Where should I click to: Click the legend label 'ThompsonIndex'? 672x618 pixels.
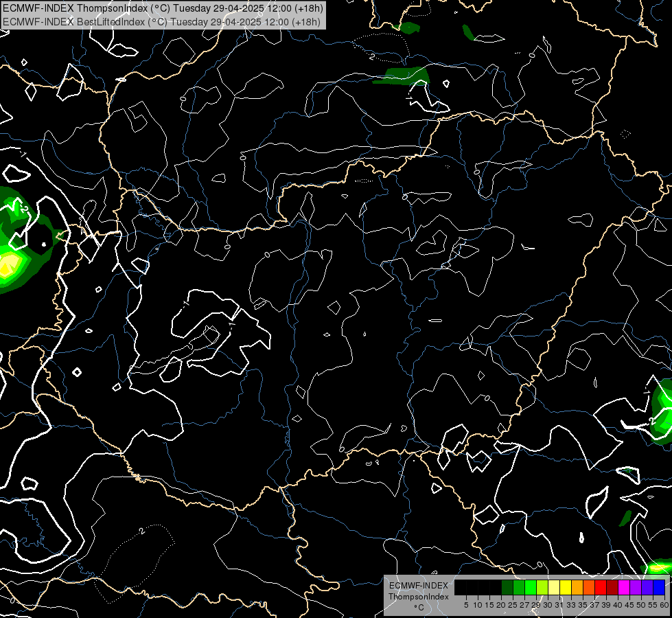click(x=419, y=597)
